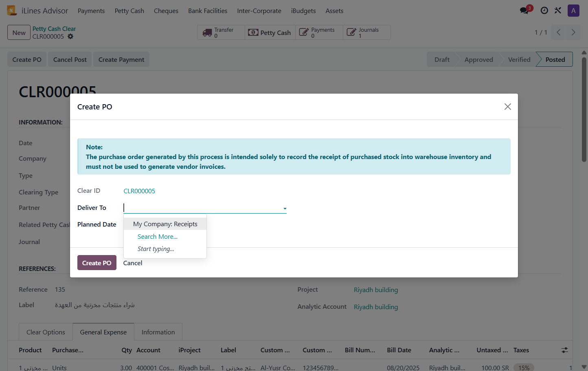Click the Create Payment button

click(x=121, y=59)
